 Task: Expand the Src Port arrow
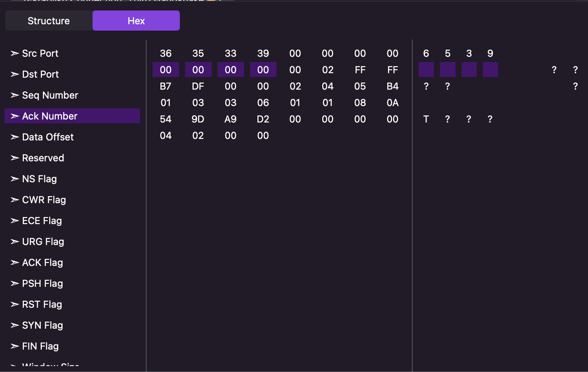[x=15, y=53]
